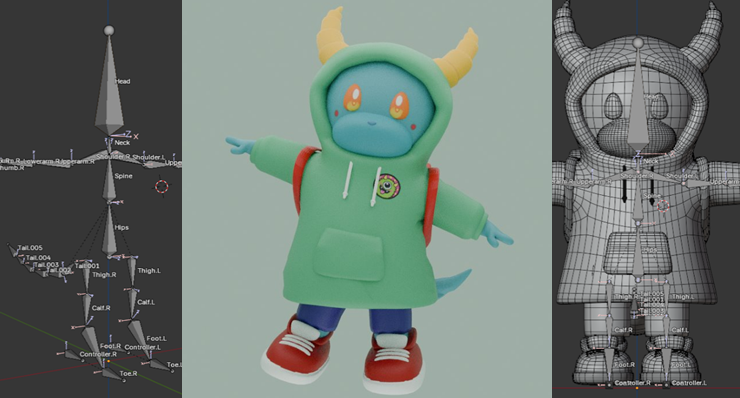Viewport: 740px width, 398px height.
Task: Select the Tail.001 label in left viewport
Action: (88, 266)
